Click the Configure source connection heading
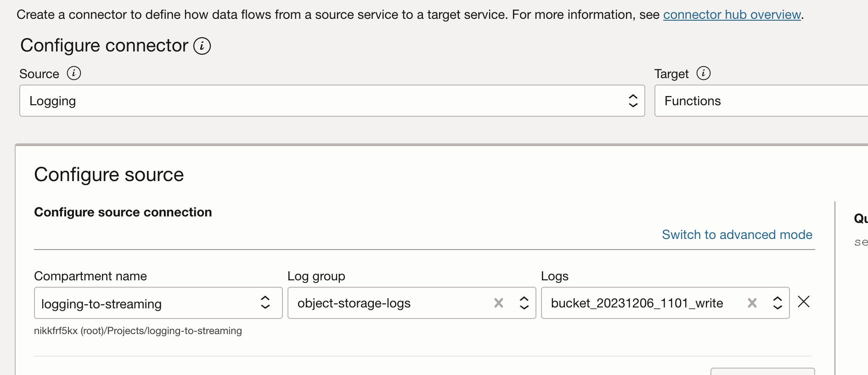The width and height of the screenshot is (868, 375). pyautogui.click(x=123, y=212)
